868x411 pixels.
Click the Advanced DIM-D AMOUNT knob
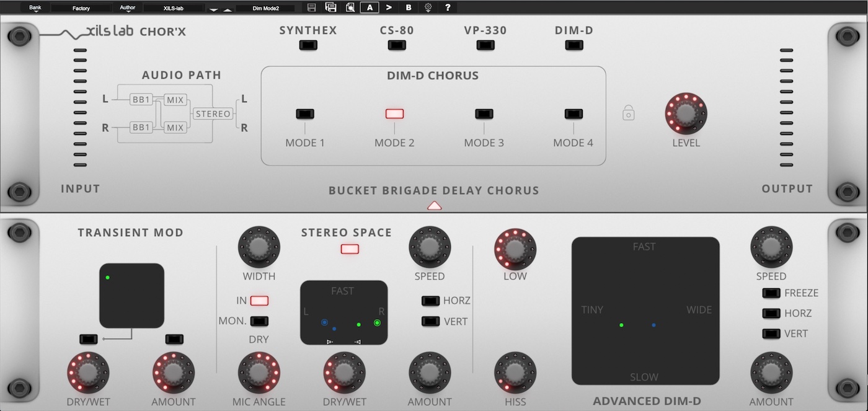pyautogui.click(x=771, y=373)
